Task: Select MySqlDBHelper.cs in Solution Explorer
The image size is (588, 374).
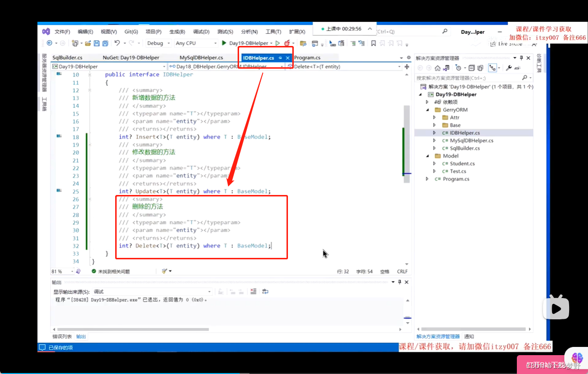Action: (471, 140)
